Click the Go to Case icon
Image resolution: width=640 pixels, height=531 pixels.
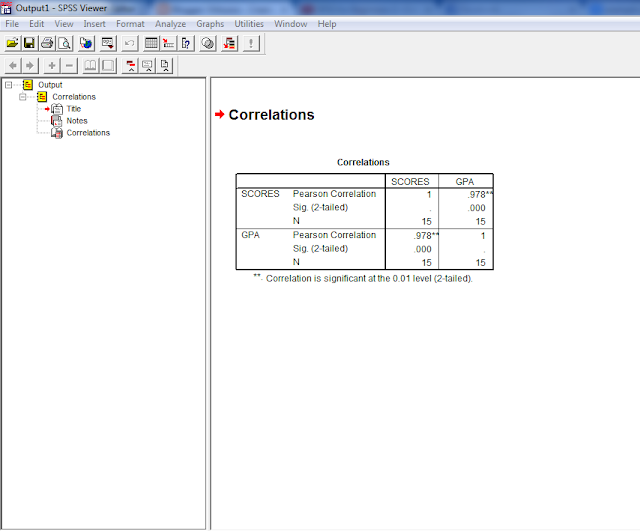[168, 43]
